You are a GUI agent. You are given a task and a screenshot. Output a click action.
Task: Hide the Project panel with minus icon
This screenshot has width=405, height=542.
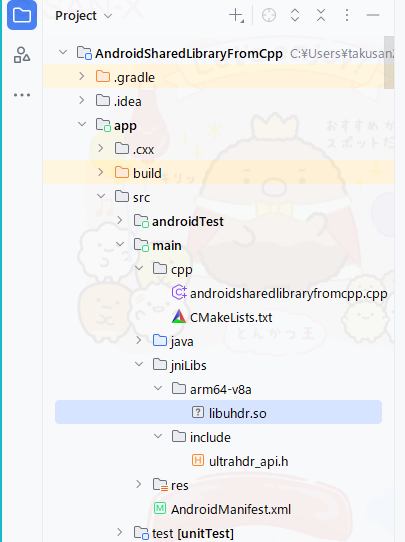[x=373, y=16]
